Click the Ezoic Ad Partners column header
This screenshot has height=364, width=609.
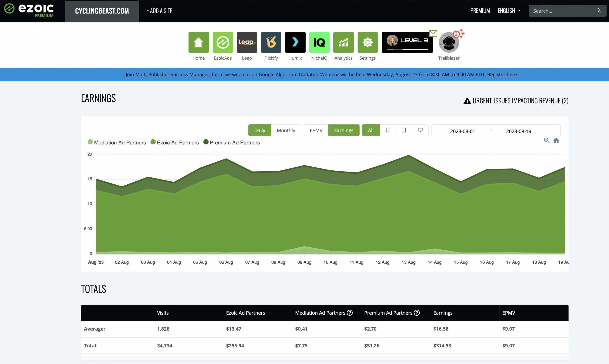[246, 313]
